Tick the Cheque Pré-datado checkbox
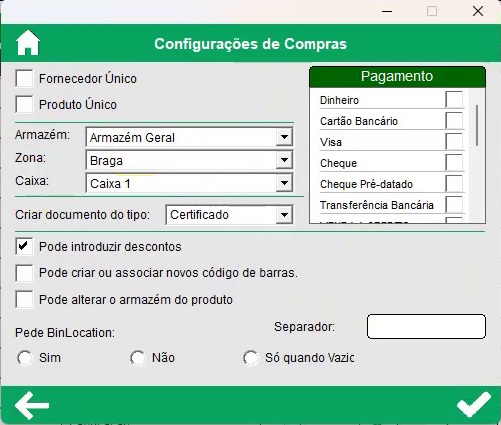Viewport: 501px width, 425px height. click(454, 183)
